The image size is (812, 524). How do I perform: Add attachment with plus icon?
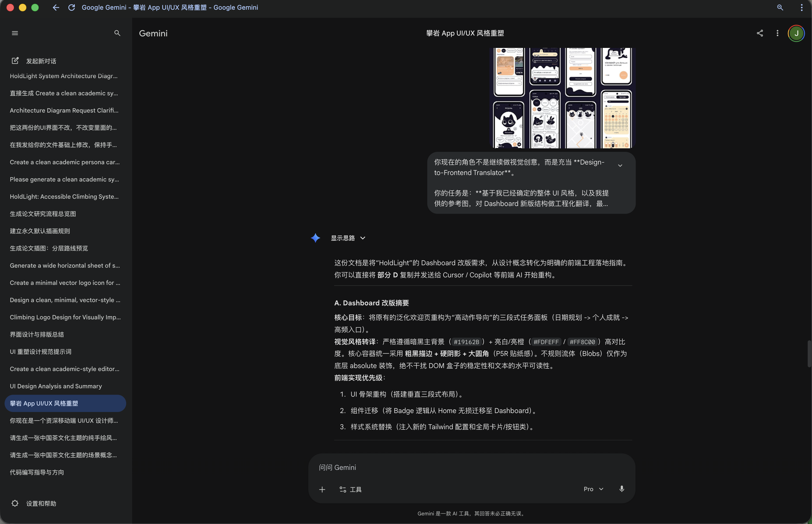pos(322,489)
